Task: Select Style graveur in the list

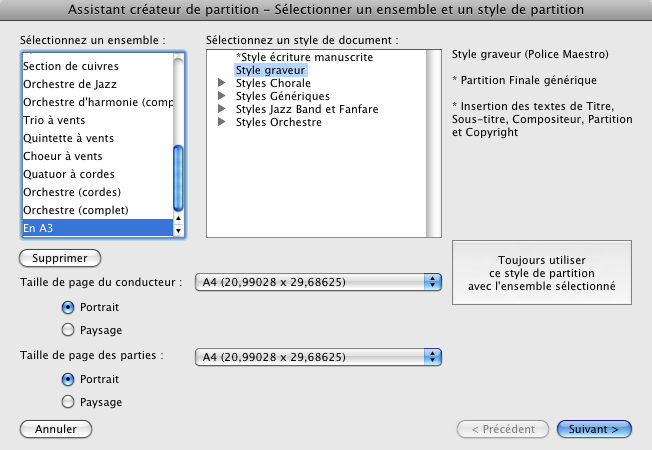Action: click(x=270, y=71)
